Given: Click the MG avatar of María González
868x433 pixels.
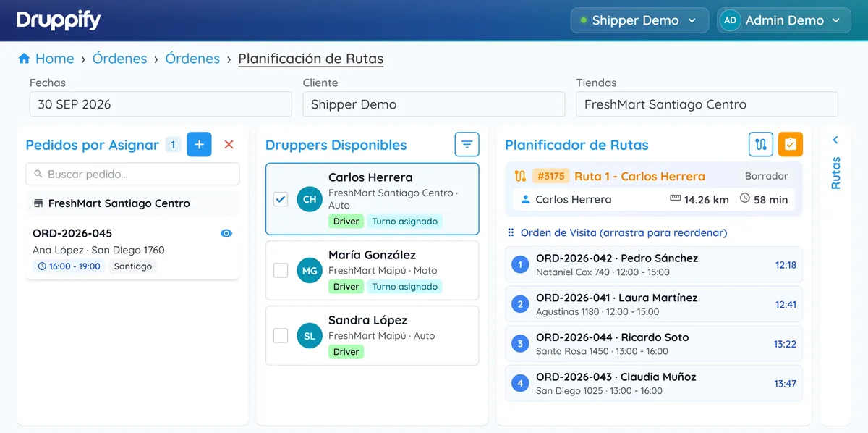Looking at the screenshot, I should click(309, 271).
